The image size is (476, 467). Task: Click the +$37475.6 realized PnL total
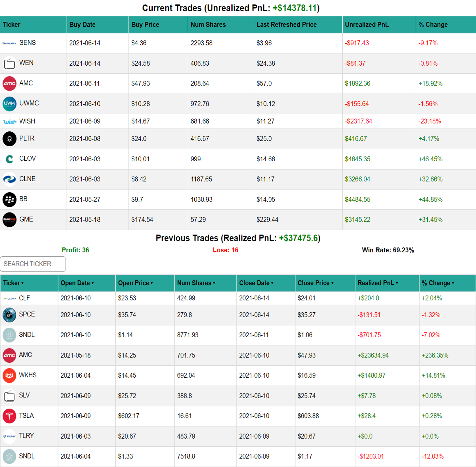pyautogui.click(x=298, y=238)
